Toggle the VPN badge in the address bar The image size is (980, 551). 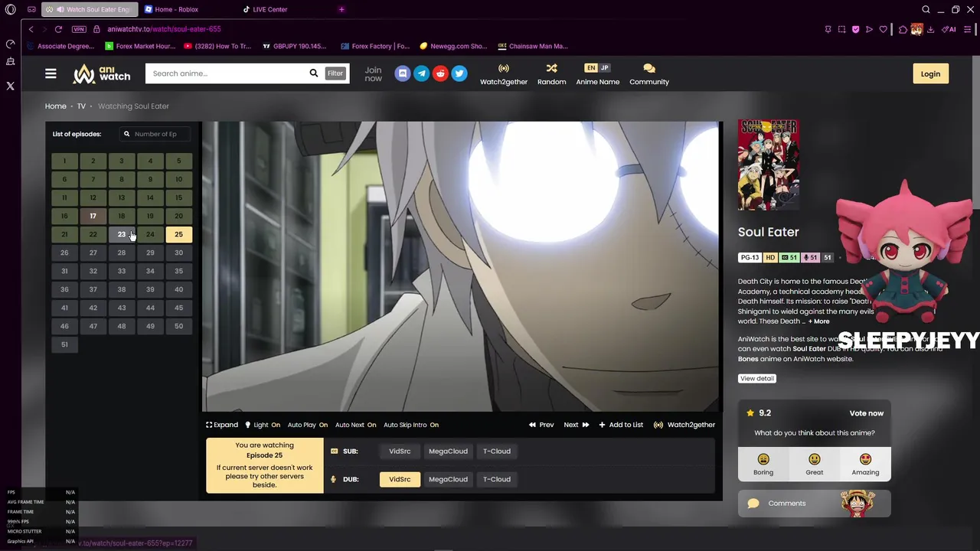pyautogui.click(x=79, y=29)
